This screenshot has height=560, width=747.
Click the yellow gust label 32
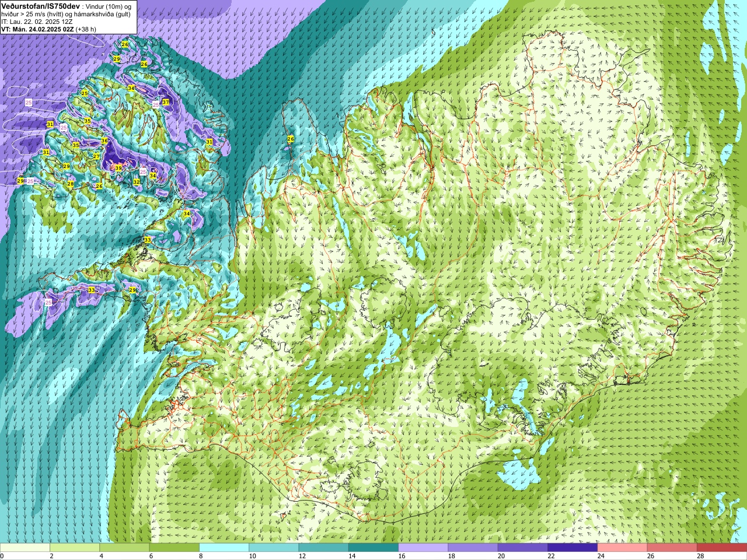tap(137, 182)
